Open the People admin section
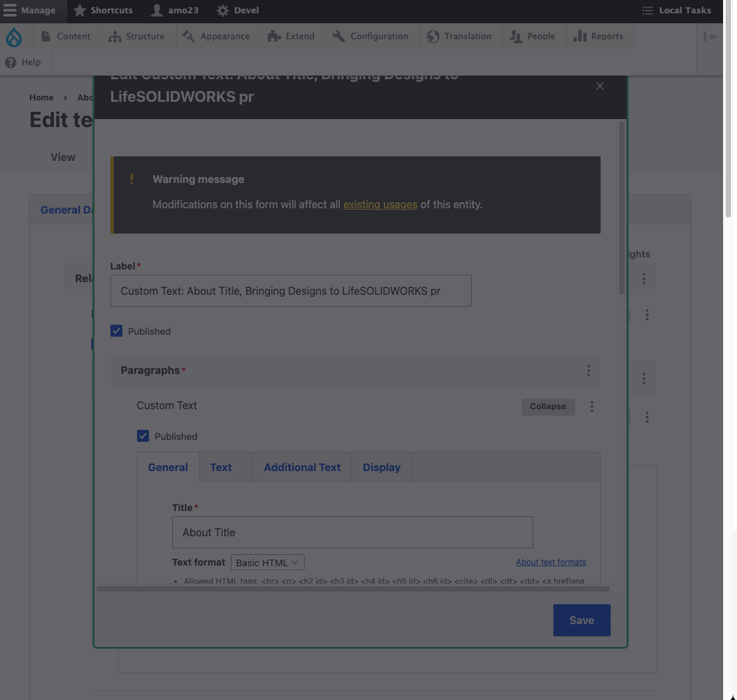 coord(516,37)
